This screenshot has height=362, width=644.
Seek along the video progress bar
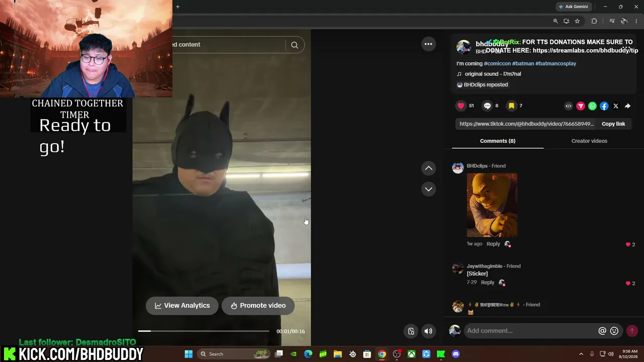coord(204,331)
